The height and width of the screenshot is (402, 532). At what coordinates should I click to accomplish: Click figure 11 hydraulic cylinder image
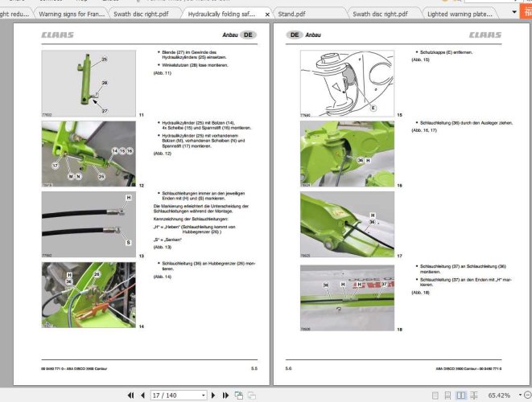(89, 84)
